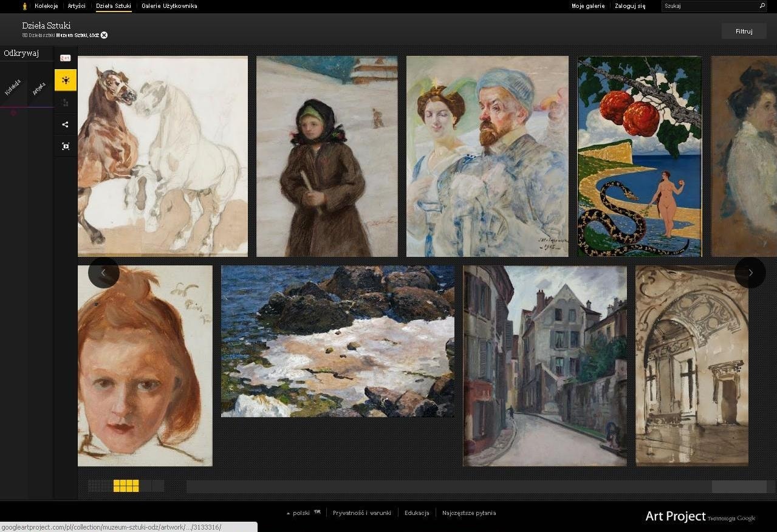Open the two horses sketch artwork

coord(163,156)
